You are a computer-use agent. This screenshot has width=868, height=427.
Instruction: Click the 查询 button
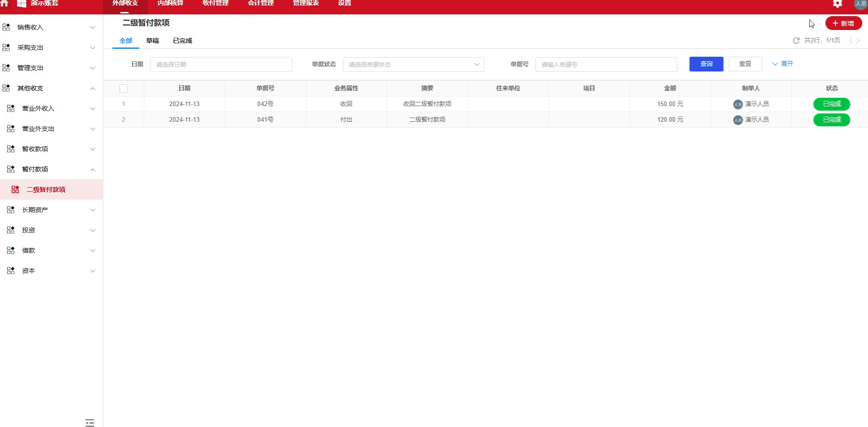click(x=706, y=64)
